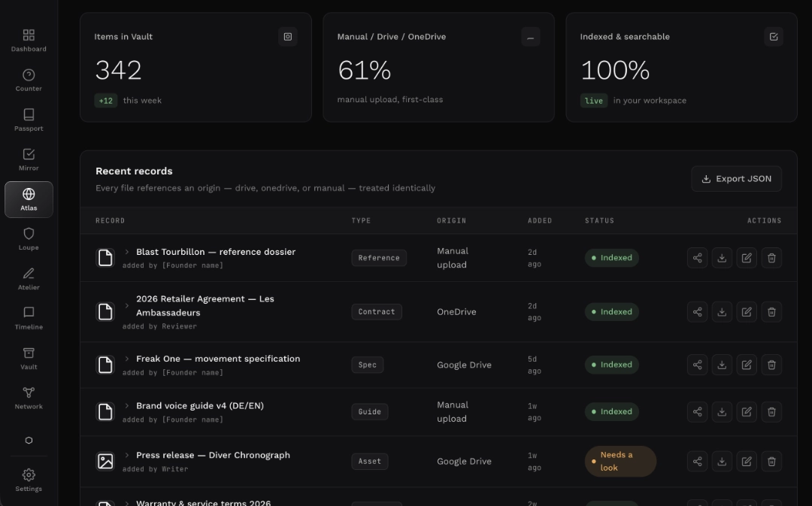Click the Reference type tag
The height and width of the screenshot is (506, 812).
click(x=379, y=258)
